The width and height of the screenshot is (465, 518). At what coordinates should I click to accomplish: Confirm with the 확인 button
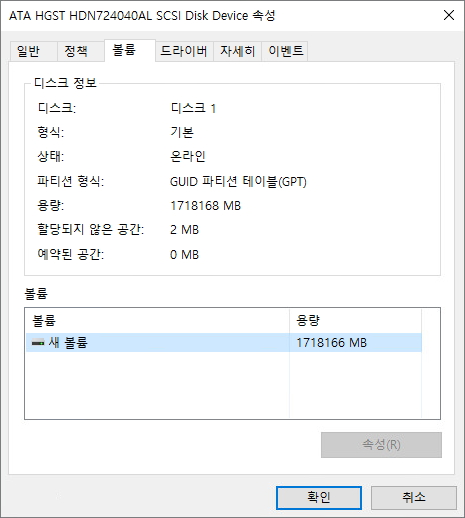pos(319,497)
